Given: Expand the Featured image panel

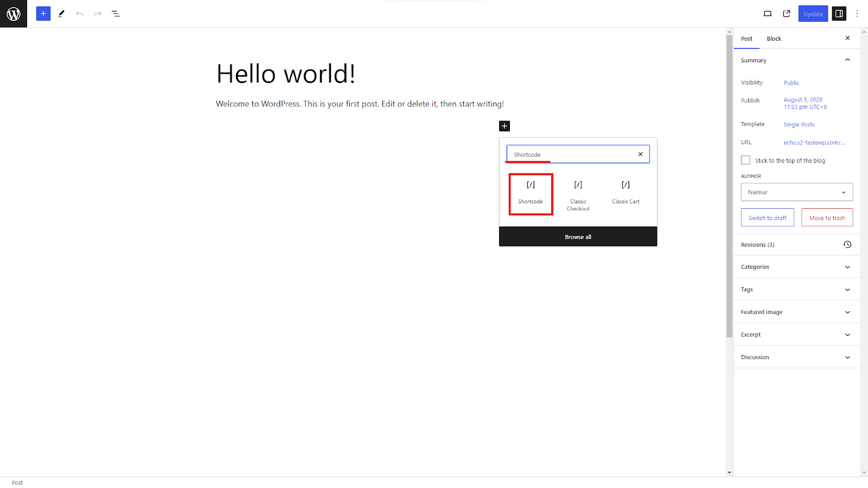Looking at the screenshot, I should [x=796, y=312].
